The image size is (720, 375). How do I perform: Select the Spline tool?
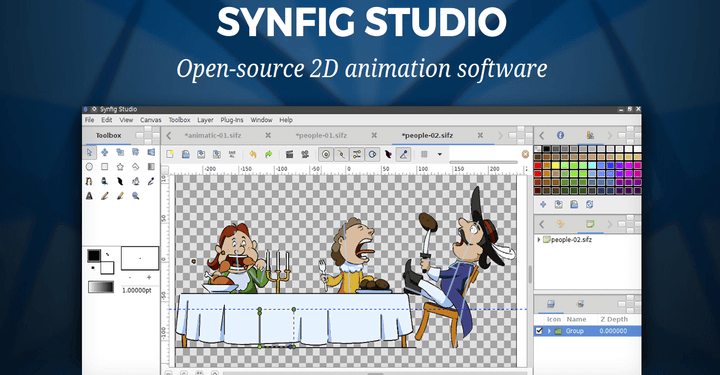[90, 181]
